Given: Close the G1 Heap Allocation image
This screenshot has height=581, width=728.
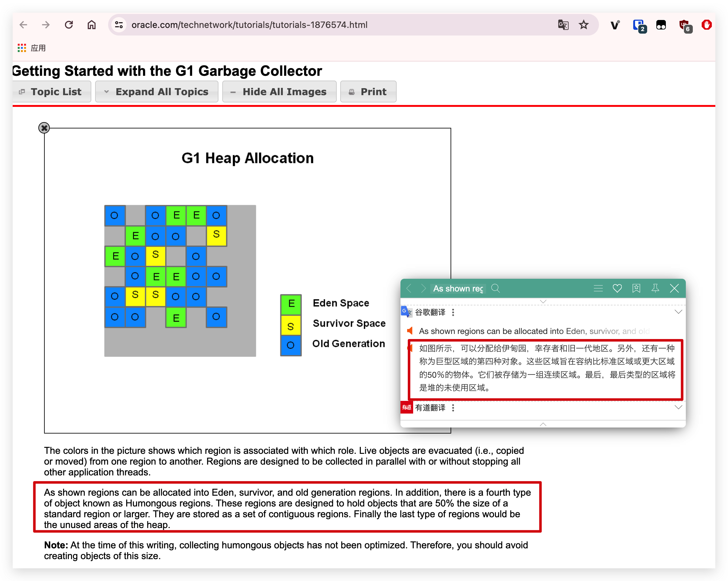Looking at the screenshot, I should click(x=44, y=128).
